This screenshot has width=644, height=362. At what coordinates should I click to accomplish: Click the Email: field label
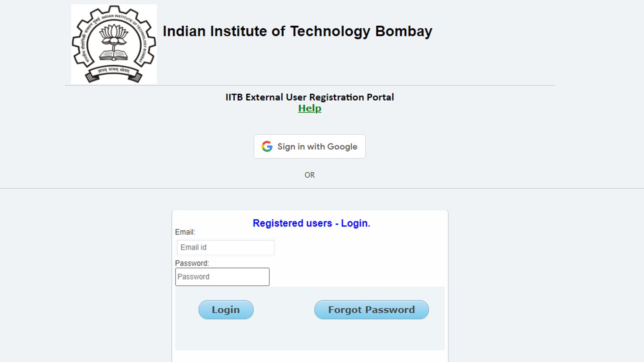pyautogui.click(x=185, y=232)
